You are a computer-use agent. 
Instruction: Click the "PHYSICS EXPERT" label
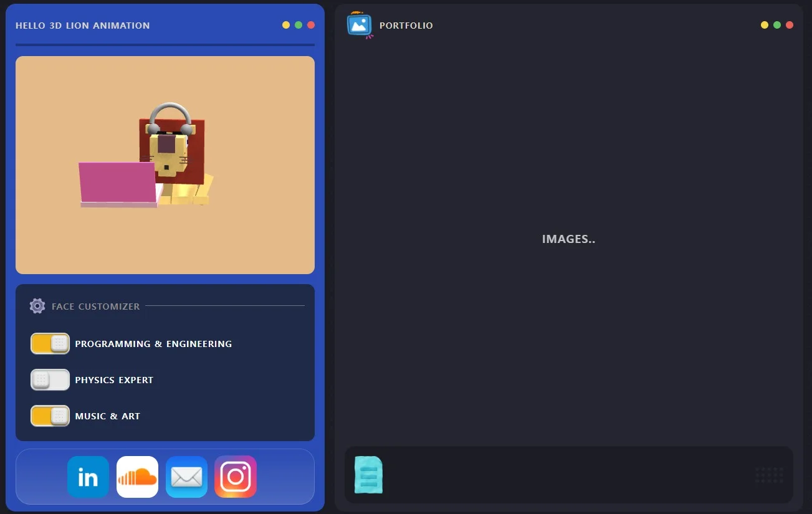[x=114, y=380]
